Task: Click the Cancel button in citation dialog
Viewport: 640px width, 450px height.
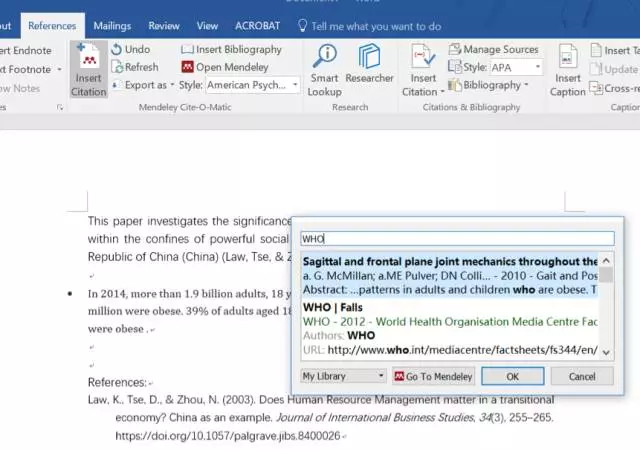Action: point(582,376)
